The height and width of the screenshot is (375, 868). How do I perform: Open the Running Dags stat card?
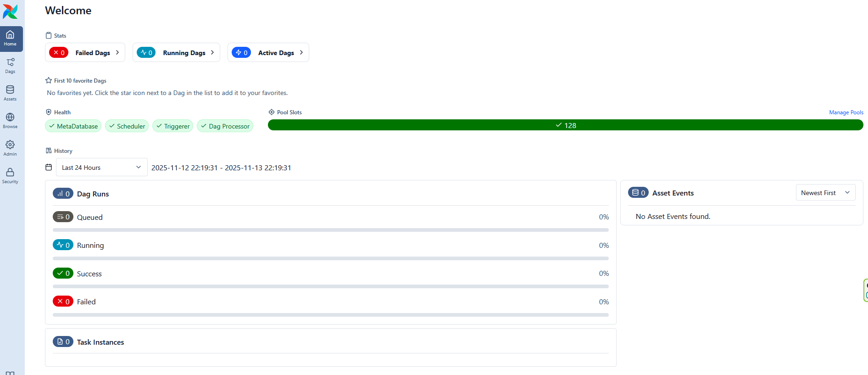coord(176,53)
